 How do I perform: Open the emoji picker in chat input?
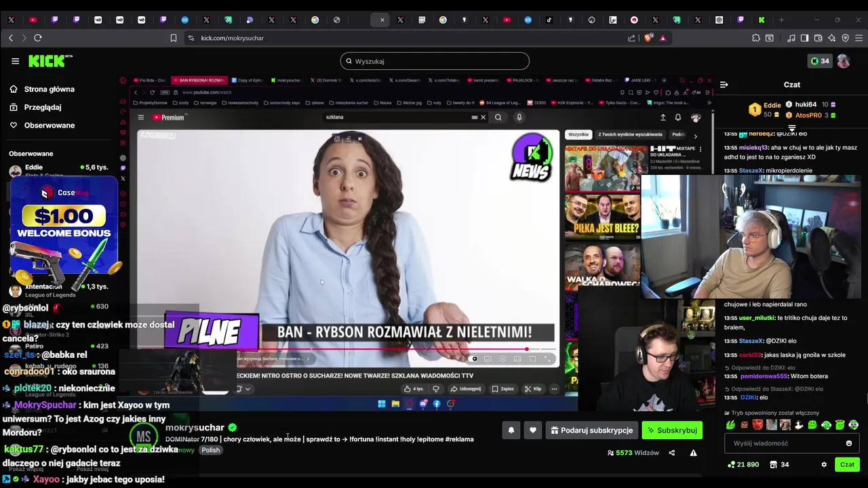click(848, 443)
